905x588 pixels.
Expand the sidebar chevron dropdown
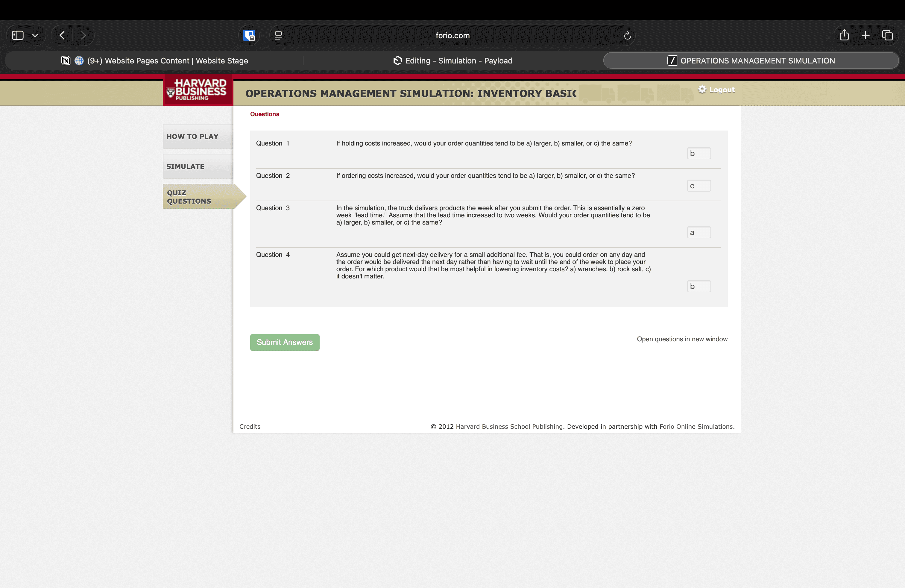point(35,35)
